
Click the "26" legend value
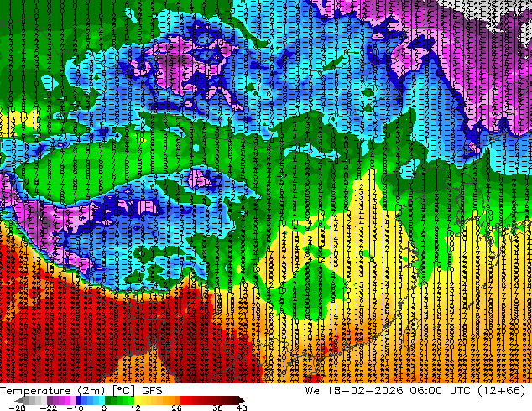176,408
